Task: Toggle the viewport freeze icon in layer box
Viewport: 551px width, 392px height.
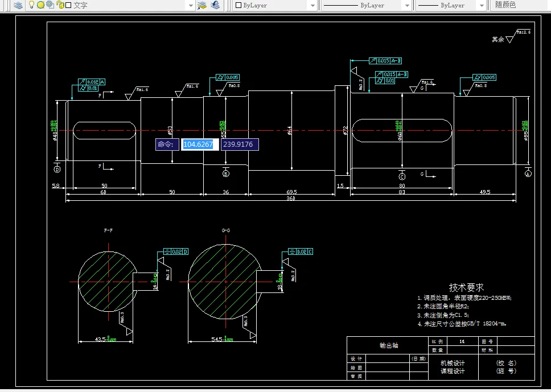Action: [x=50, y=5]
